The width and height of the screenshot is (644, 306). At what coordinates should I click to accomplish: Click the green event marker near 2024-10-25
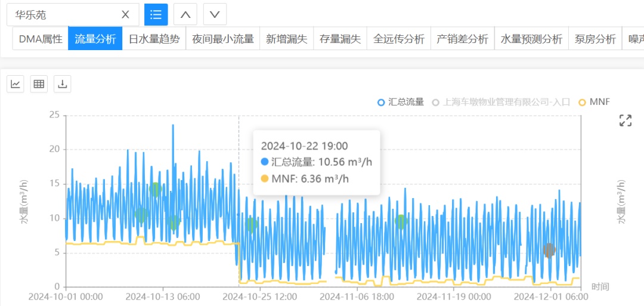(x=252, y=224)
